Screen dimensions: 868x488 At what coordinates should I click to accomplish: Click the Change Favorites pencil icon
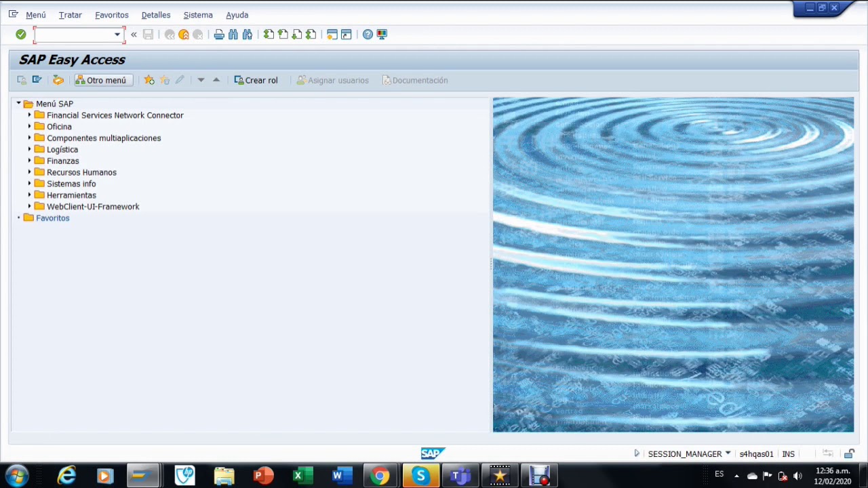point(180,80)
